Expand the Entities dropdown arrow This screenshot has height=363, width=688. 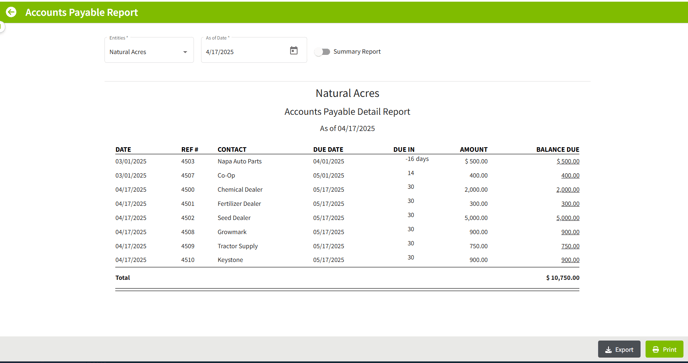[x=185, y=52]
